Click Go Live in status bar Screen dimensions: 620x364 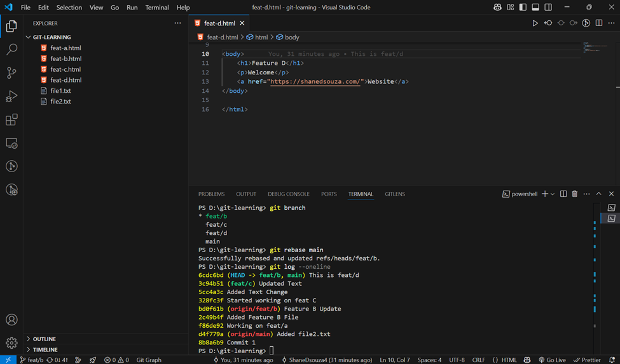click(x=552, y=360)
